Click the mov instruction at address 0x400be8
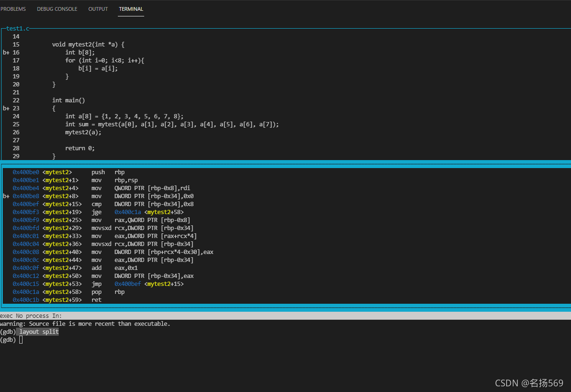Screen dimensions: 571x392 tap(143, 196)
